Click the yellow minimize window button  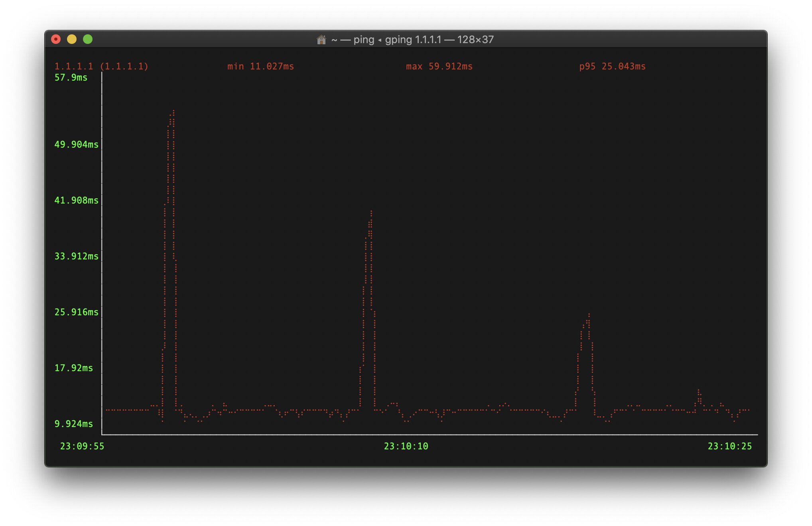(72, 39)
